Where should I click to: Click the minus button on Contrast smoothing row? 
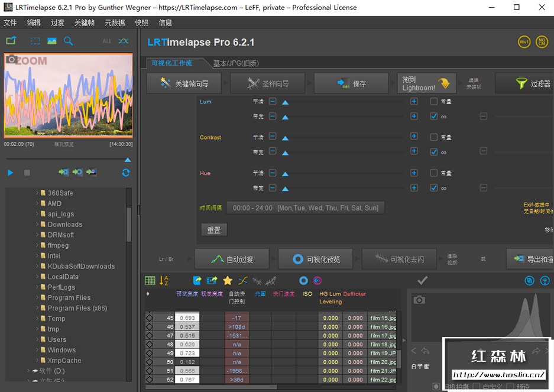pos(273,136)
